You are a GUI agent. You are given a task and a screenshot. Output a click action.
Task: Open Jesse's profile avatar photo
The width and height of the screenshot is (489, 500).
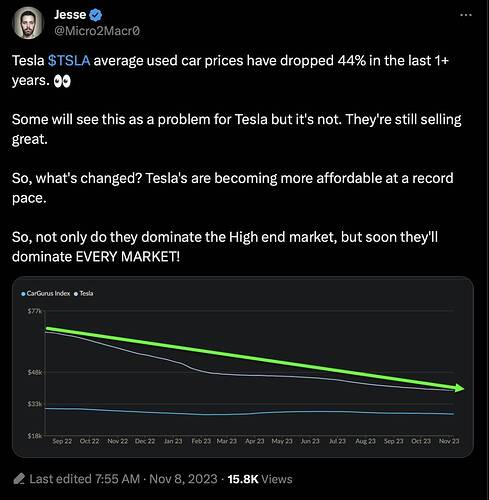pyautogui.click(x=28, y=23)
